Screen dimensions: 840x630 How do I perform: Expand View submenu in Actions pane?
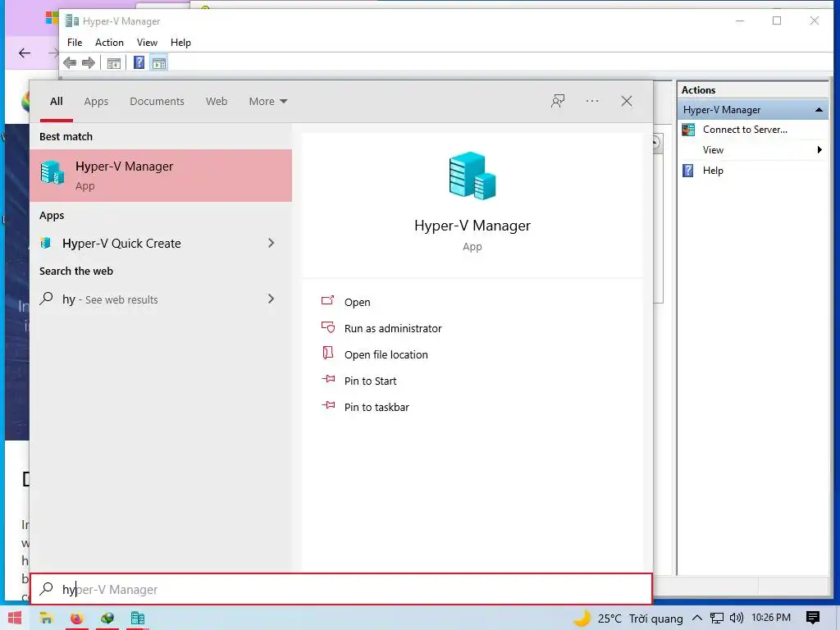click(x=819, y=150)
